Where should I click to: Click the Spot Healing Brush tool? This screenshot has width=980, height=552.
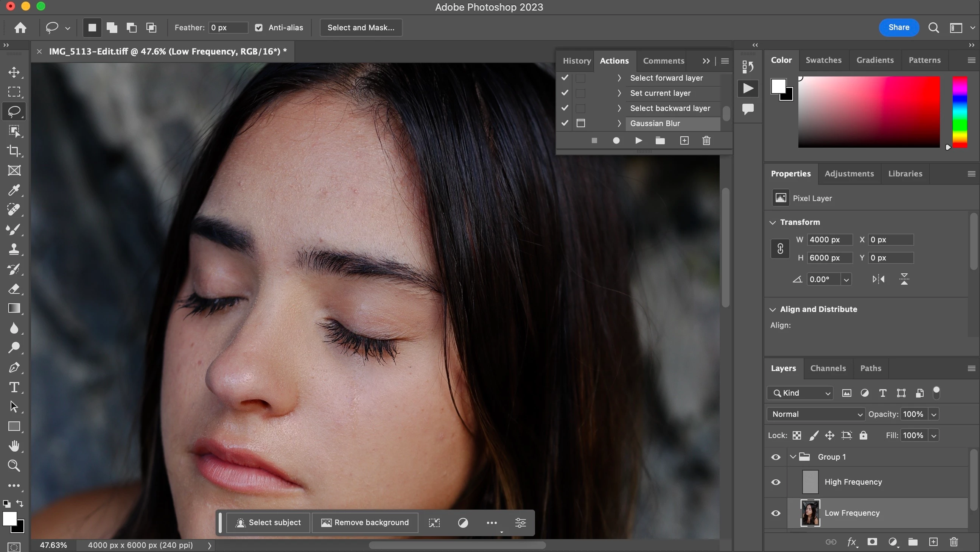14,210
